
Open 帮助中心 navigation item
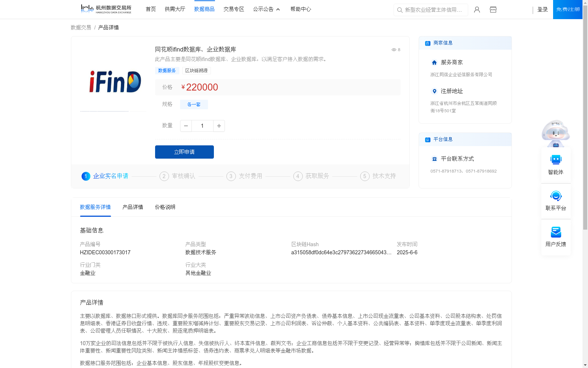(301, 9)
